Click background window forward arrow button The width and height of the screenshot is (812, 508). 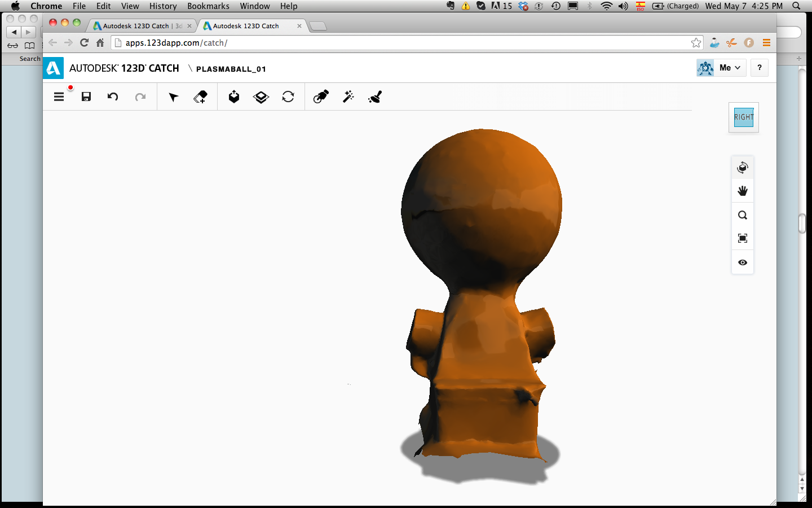29,32
